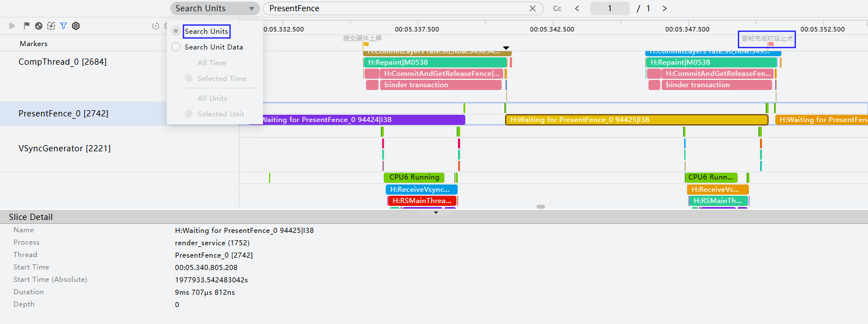Select the CompThread_0 [2684] row

(x=62, y=62)
